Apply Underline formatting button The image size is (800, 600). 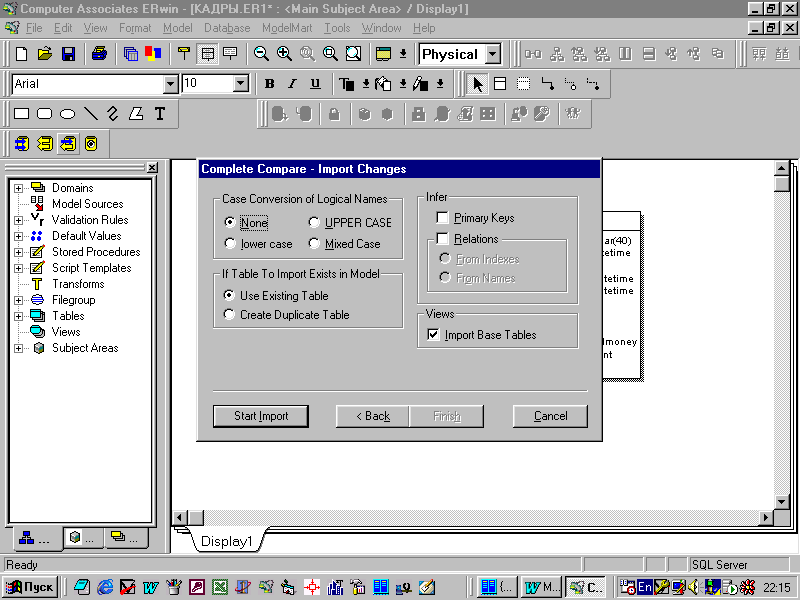click(315, 84)
